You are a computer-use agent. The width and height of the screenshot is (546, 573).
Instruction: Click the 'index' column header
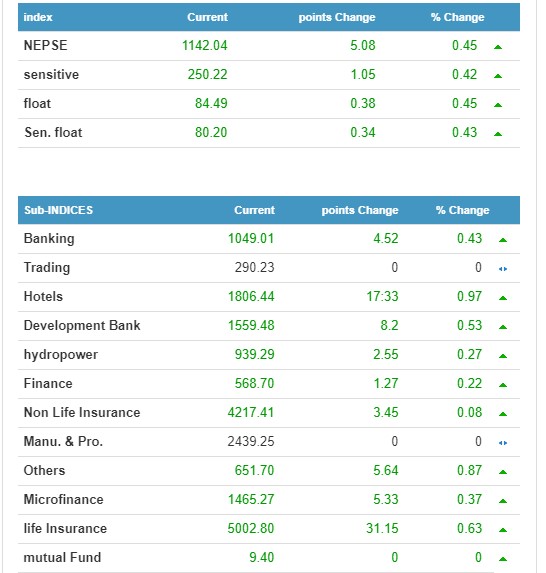[x=38, y=17]
